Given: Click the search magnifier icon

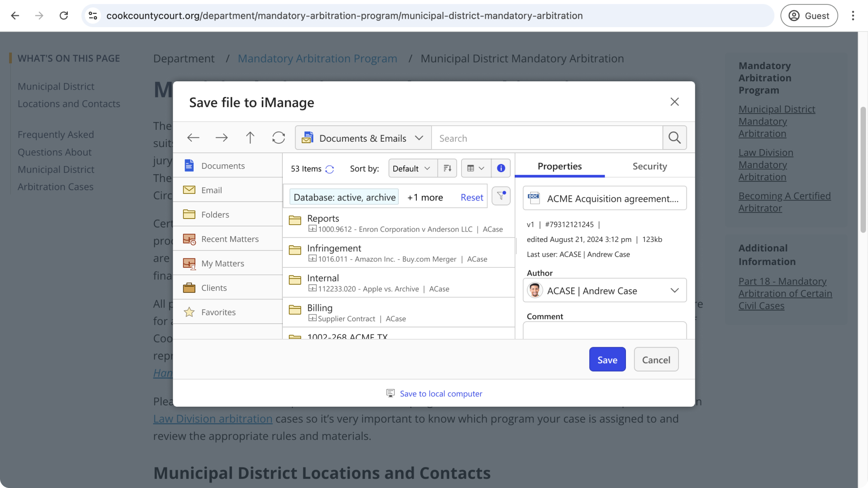Looking at the screenshot, I should click(674, 138).
